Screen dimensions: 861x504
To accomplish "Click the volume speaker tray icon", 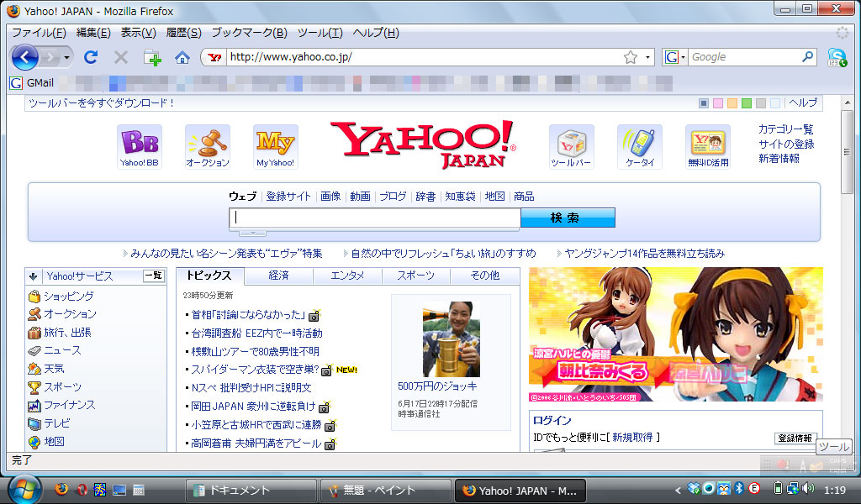I will 808,488.
